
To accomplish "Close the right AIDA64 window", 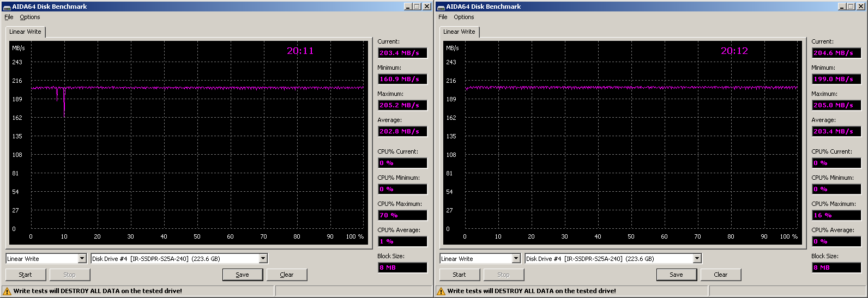I will pos(860,7).
